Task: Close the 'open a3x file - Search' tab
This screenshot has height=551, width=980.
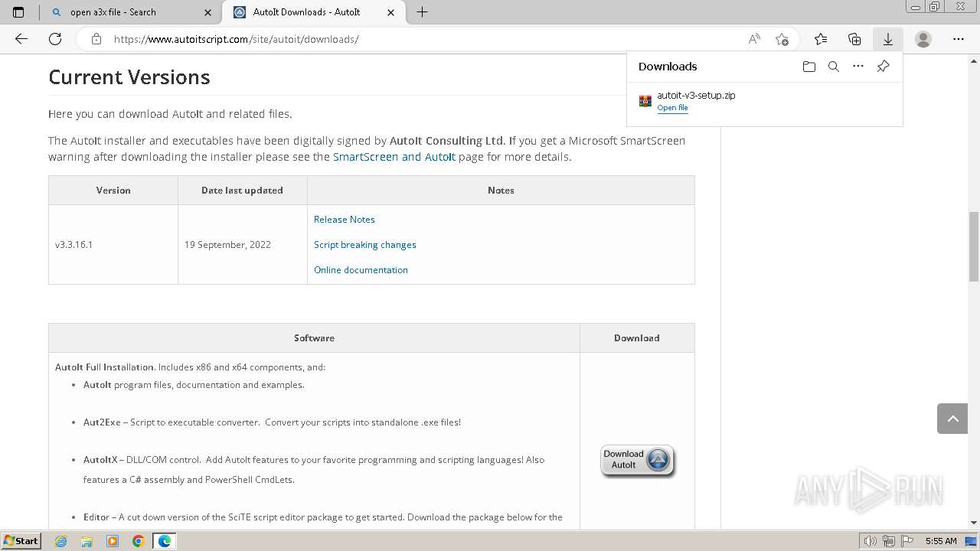Action: click(208, 12)
